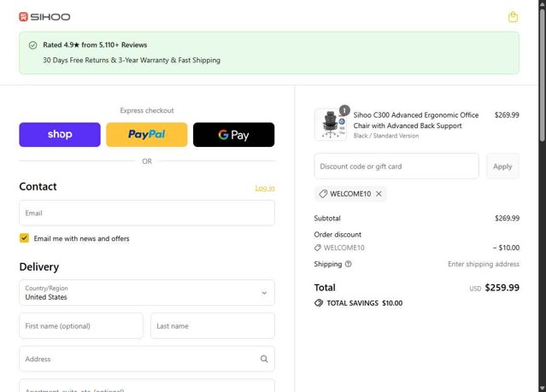Click the Sihoo C300 chair thumbnail

point(331,125)
